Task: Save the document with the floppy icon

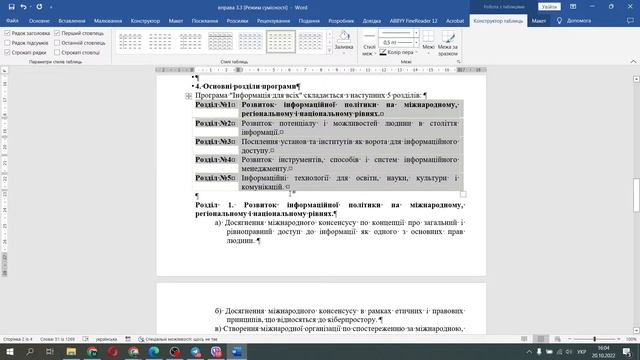Action: coord(11,7)
